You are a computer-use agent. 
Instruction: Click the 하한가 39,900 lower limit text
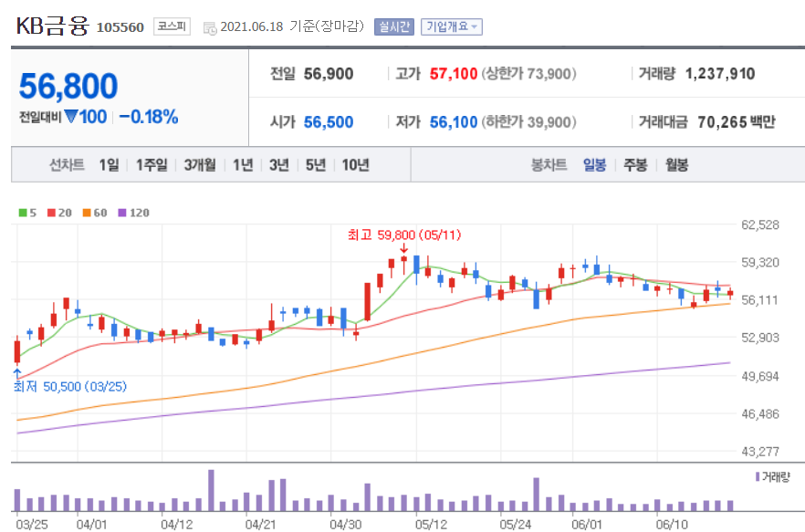click(528, 122)
